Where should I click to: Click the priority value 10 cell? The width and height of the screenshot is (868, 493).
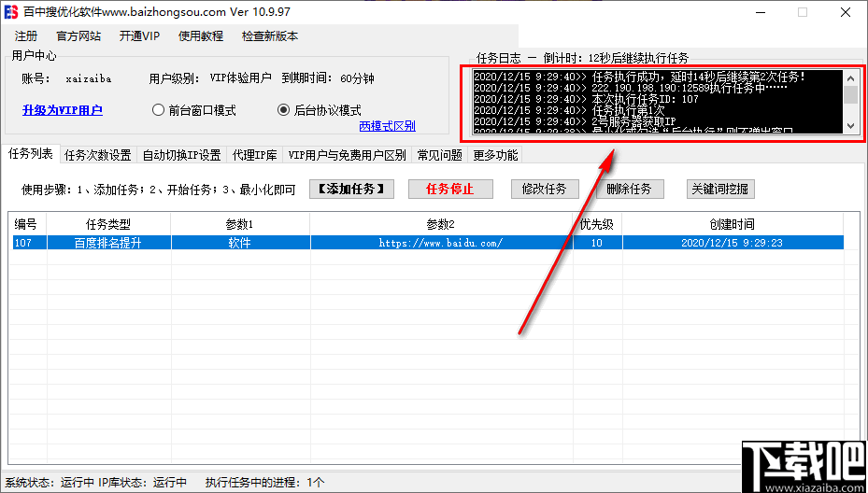(x=597, y=243)
